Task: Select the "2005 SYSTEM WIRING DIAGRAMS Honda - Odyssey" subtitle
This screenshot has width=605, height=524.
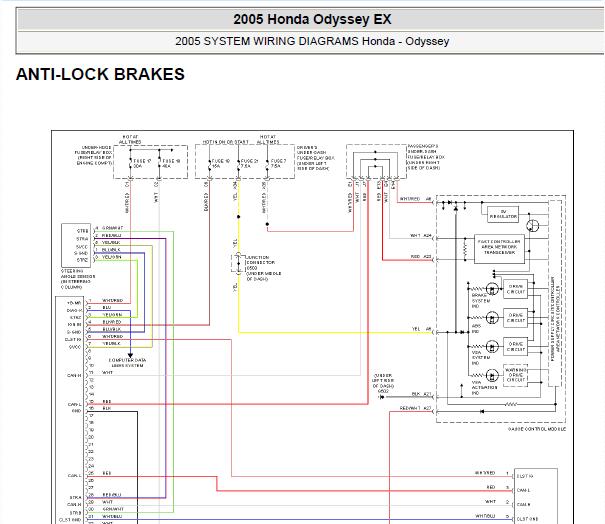Action: 312,41
